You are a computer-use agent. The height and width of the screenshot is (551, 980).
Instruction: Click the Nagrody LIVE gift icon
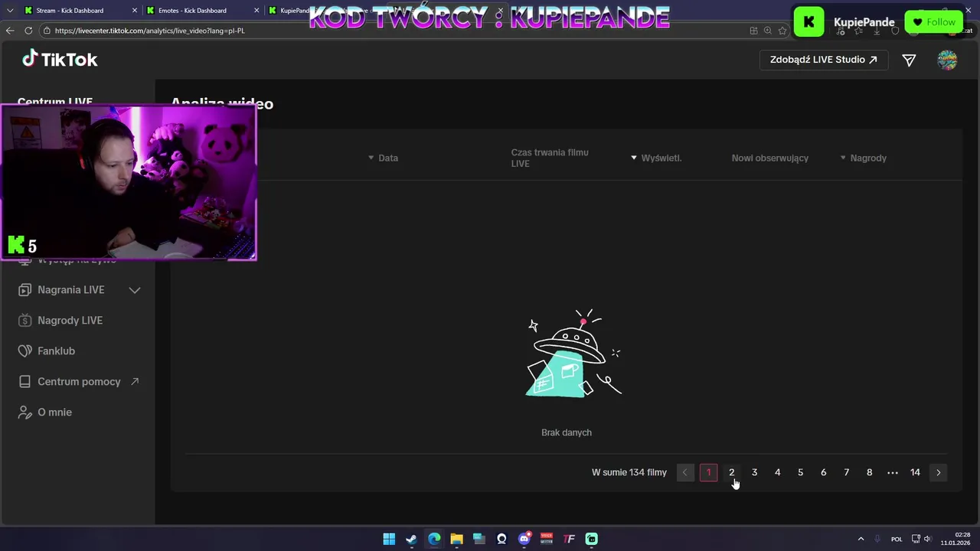tap(24, 321)
